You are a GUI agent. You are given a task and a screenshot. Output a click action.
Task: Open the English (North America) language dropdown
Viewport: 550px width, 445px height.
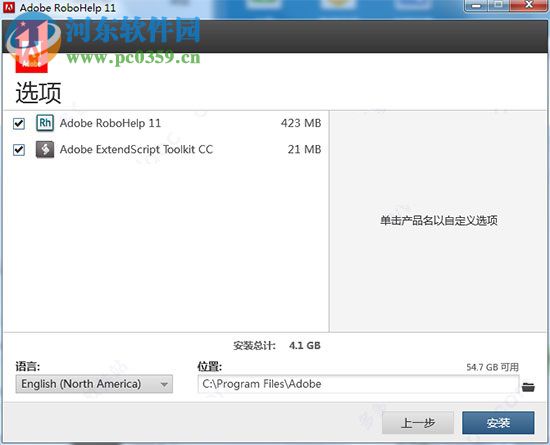click(94, 384)
